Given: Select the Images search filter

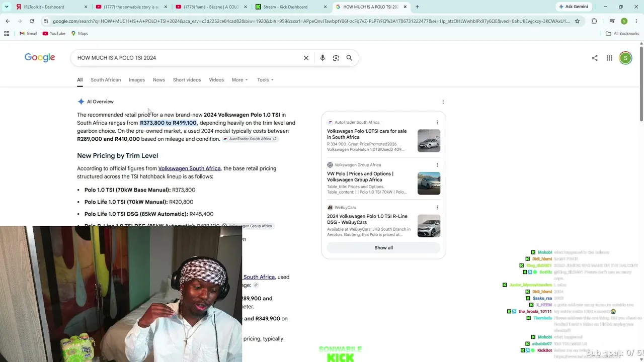Looking at the screenshot, I should pyautogui.click(x=137, y=80).
